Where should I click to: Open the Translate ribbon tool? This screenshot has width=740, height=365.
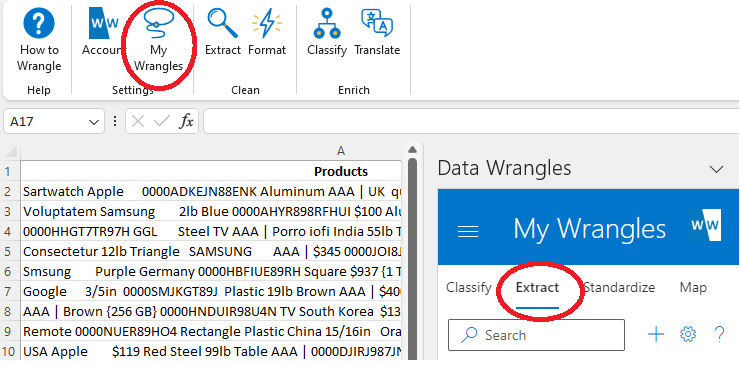377,33
